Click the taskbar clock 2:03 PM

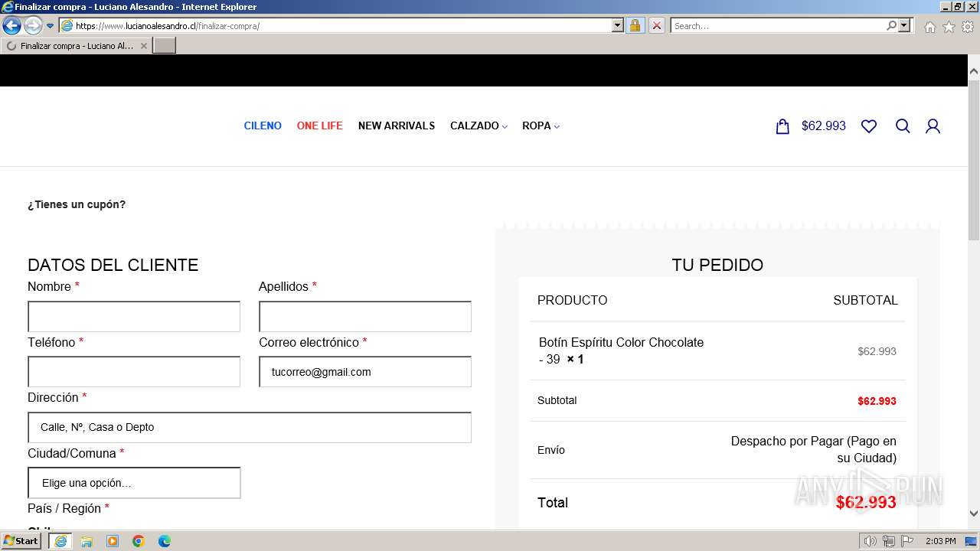[x=940, y=541]
